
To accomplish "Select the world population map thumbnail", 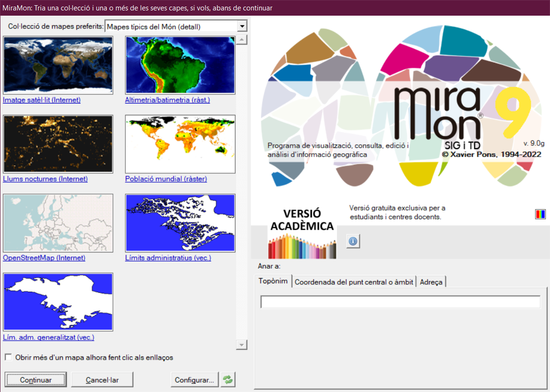I will pyautogui.click(x=180, y=144).
